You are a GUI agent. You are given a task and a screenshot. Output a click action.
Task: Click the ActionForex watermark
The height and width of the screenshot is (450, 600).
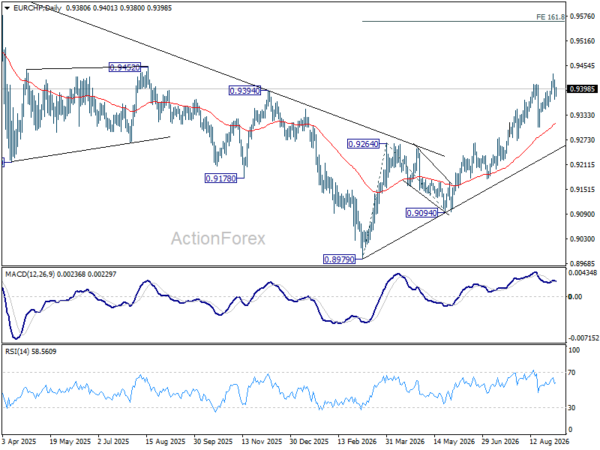tap(218, 238)
